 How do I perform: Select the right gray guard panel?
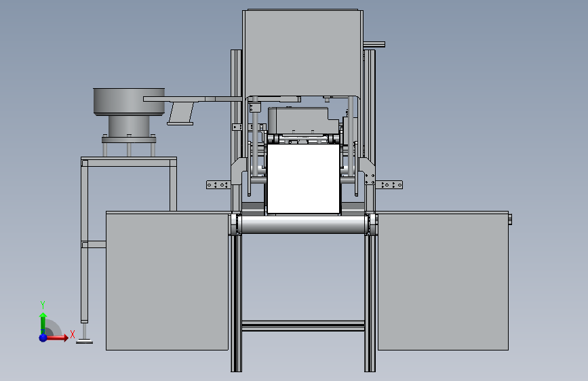tap(443, 281)
